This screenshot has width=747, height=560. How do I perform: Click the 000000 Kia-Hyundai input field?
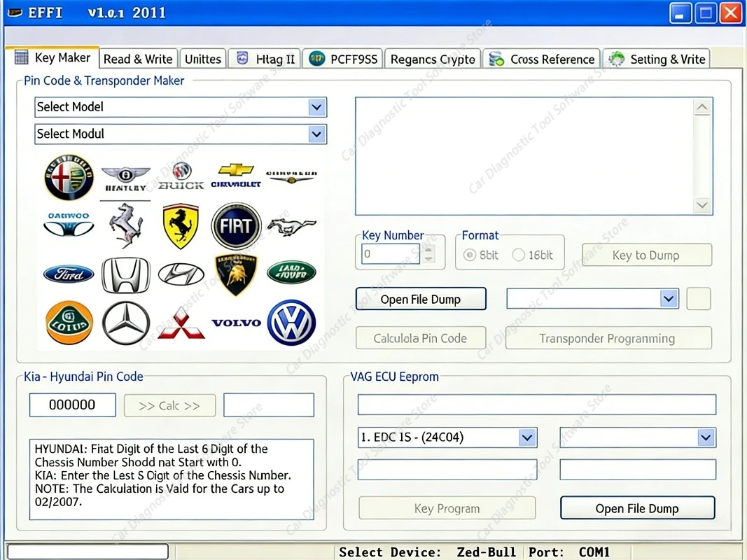click(72, 405)
